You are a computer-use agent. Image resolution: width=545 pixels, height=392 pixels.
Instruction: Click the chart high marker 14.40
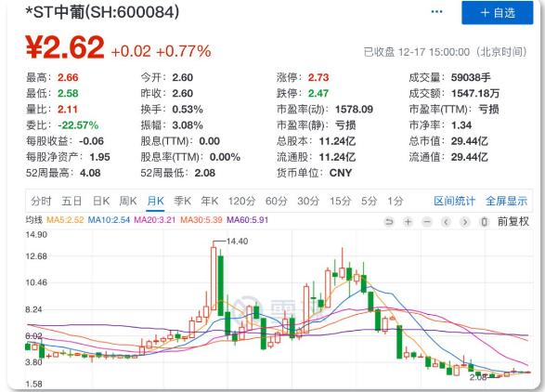point(237,241)
